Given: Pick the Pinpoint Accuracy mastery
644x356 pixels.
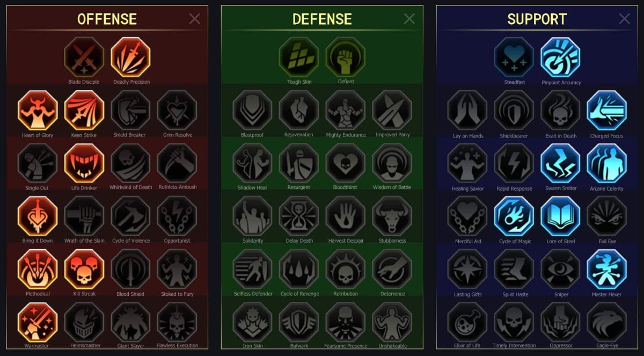Looking at the screenshot, I should [561, 57].
